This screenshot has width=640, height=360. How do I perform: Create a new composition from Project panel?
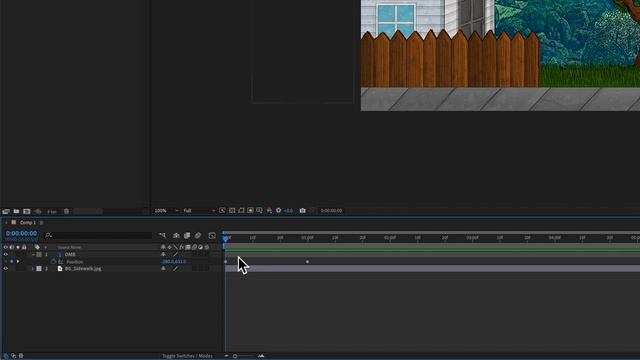click(27, 211)
